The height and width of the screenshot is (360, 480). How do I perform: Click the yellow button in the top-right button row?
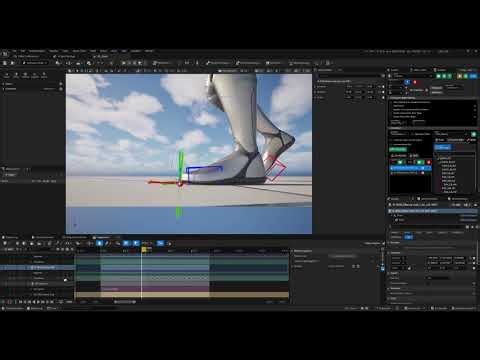pos(460,76)
